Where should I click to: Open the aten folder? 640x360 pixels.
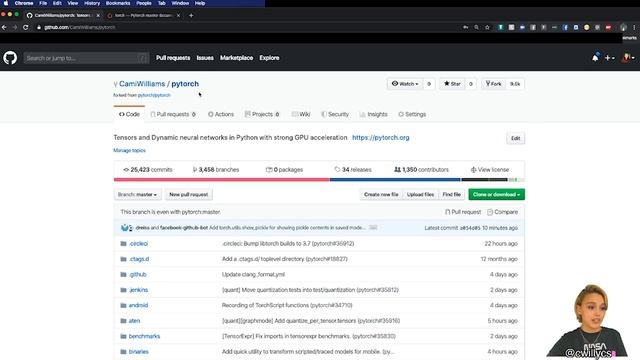coord(134,321)
